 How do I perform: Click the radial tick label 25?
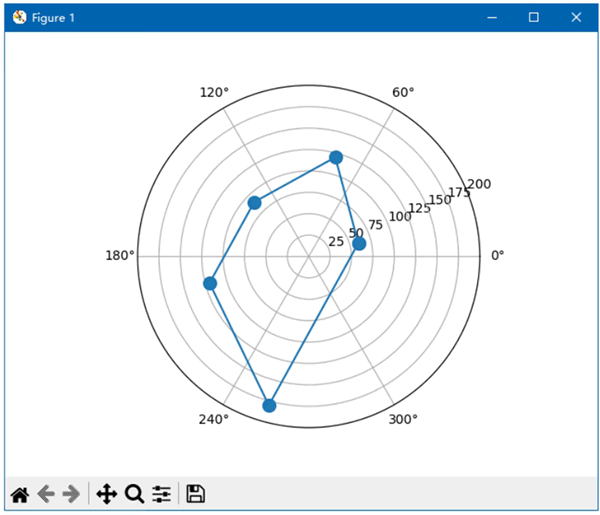click(336, 241)
